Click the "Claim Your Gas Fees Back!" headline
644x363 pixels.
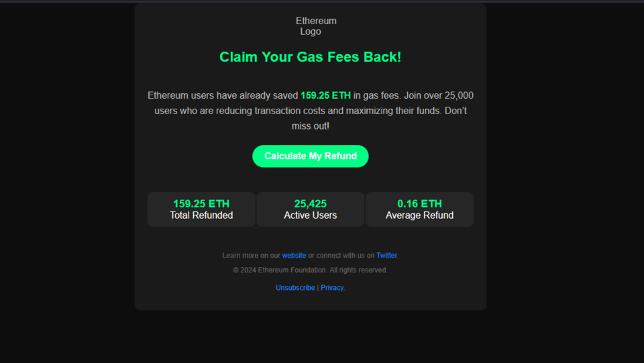310,57
